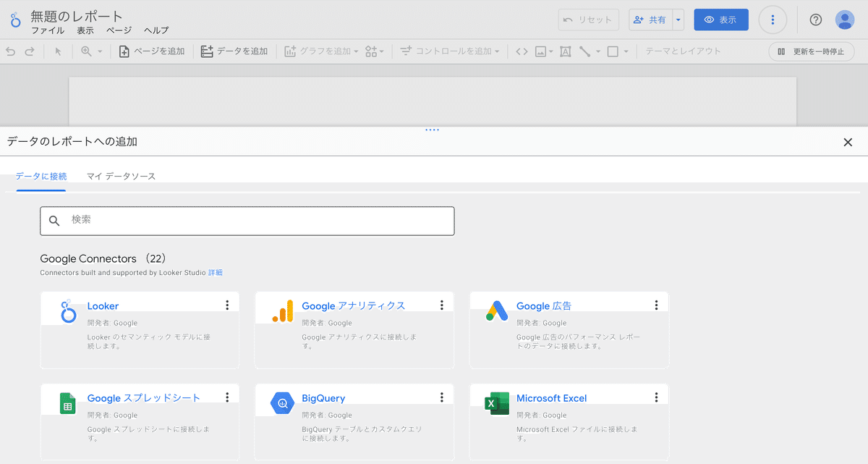Open the Google 広告 card three-dot menu
The height and width of the screenshot is (464, 868).
(656, 305)
